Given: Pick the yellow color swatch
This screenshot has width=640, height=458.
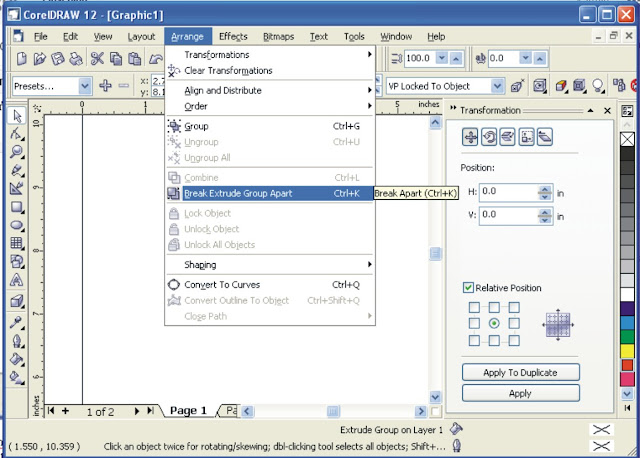Looking at the screenshot, I should [x=627, y=350].
